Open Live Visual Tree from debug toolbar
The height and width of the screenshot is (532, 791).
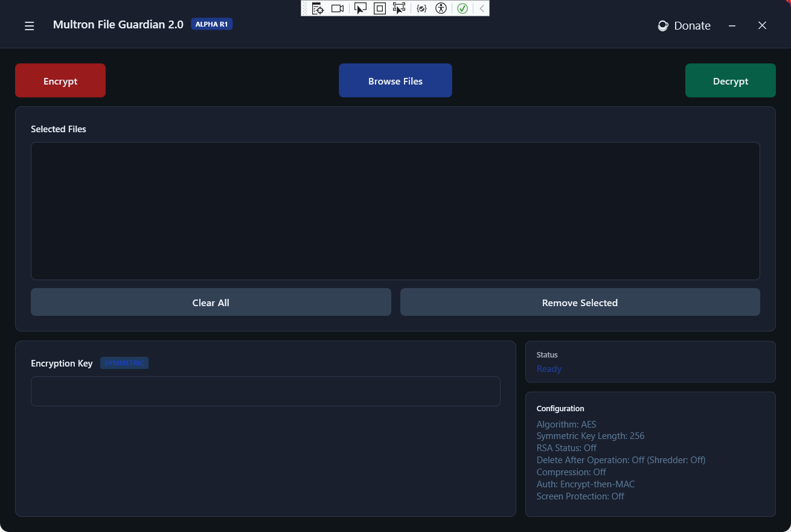click(x=318, y=8)
